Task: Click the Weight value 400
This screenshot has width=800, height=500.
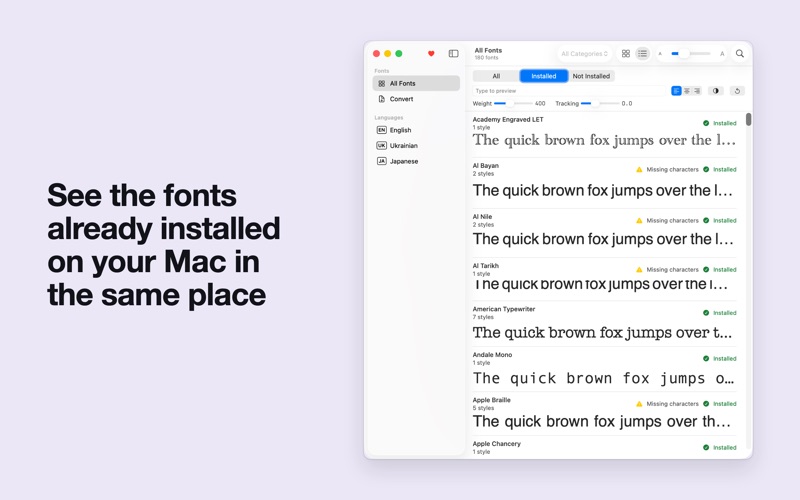Action: click(540, 104)
